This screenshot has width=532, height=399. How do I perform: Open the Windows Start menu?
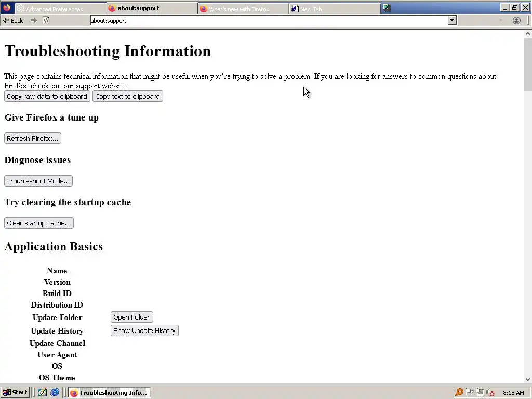click(x=16, y=393)
